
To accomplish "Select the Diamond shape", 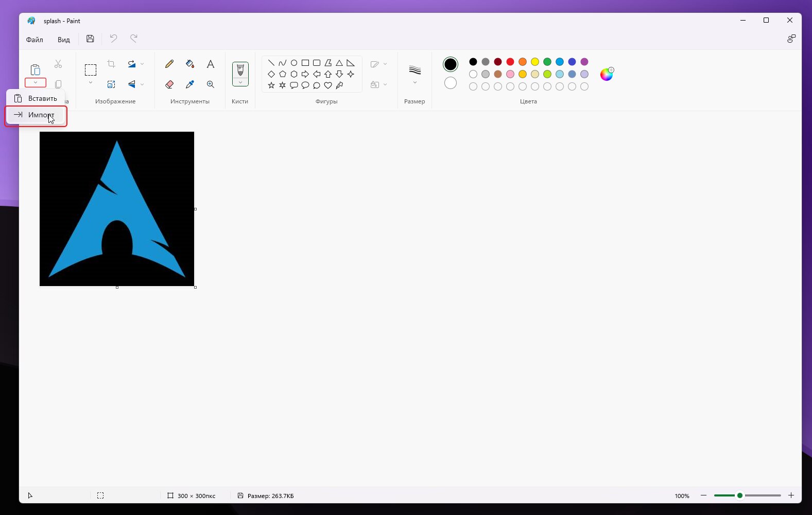I will click(x=271, y=74).
